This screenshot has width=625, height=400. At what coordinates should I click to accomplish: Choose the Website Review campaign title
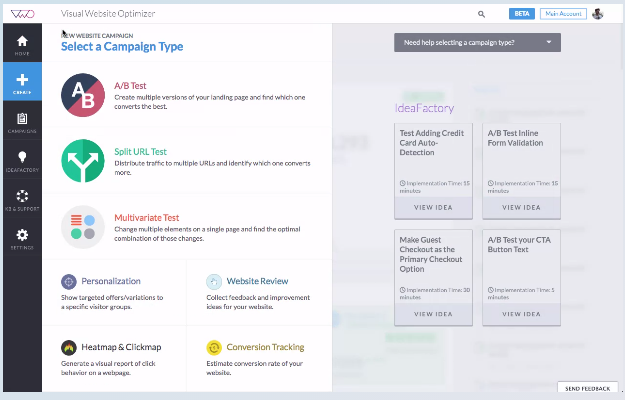(257, 281)
